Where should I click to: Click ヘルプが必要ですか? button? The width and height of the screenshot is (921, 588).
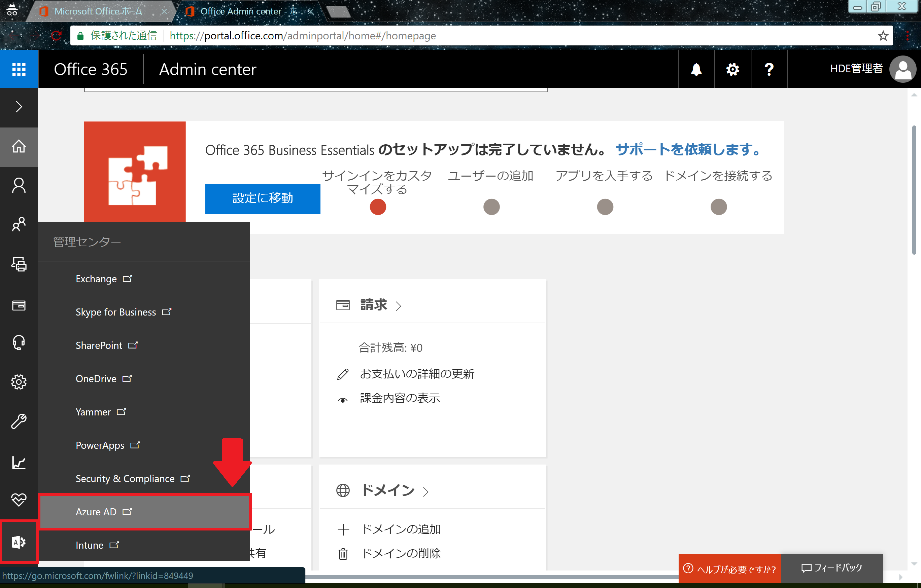tap(730, 568)
